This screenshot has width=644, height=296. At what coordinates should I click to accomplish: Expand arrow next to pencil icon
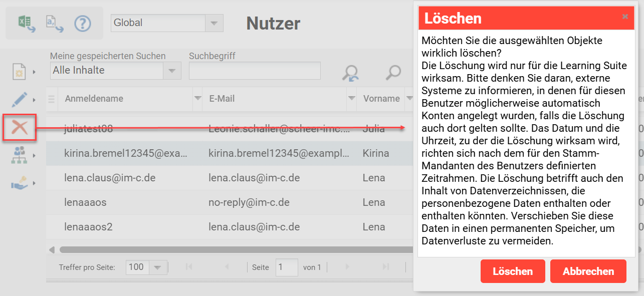(x=34, y=100)
